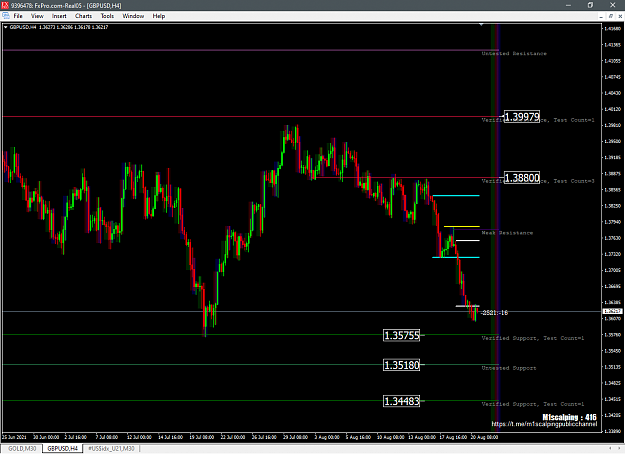625x454 pixels.
Task: Open the File menu
Action: pos(18,16)
